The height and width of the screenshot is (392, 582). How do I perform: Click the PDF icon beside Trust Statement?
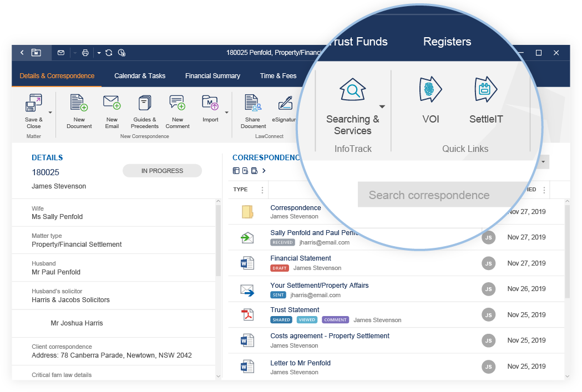(247, 314)
